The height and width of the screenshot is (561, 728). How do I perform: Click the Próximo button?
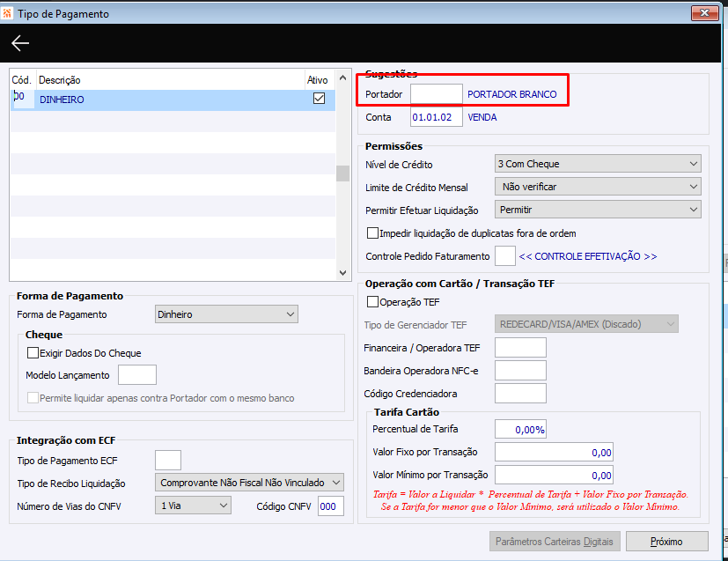[x=666, y=542]
